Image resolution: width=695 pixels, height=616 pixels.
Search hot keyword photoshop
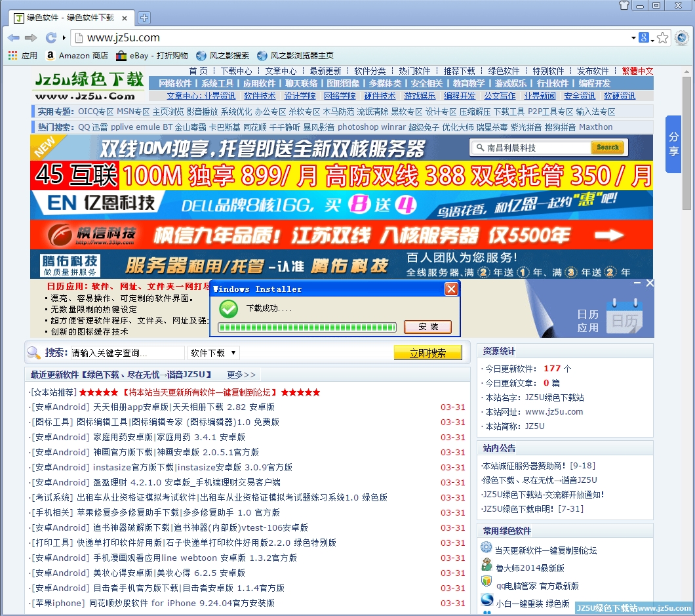[358, 127]
